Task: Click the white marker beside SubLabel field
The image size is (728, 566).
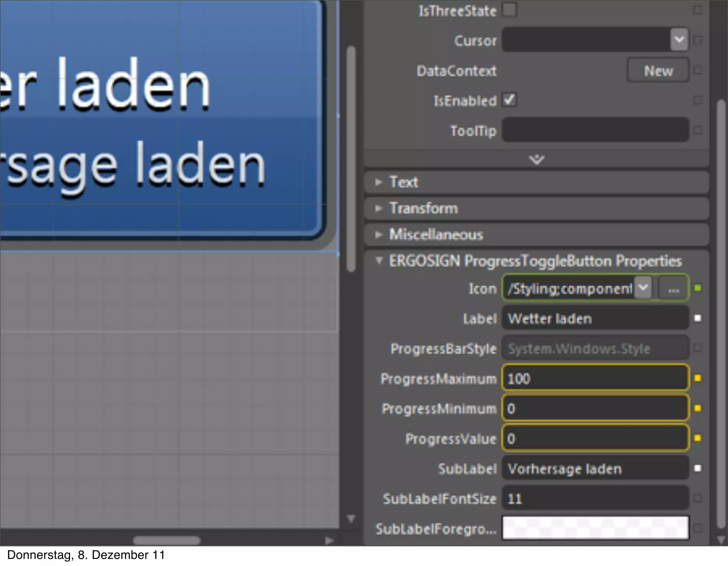Action: point(697,468)
